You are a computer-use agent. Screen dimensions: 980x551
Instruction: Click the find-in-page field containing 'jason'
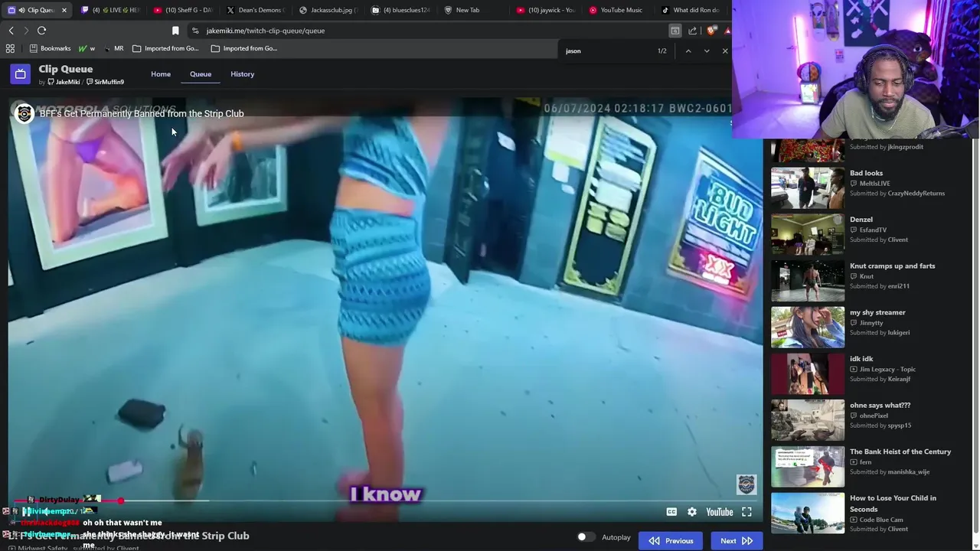click(609, 51)
